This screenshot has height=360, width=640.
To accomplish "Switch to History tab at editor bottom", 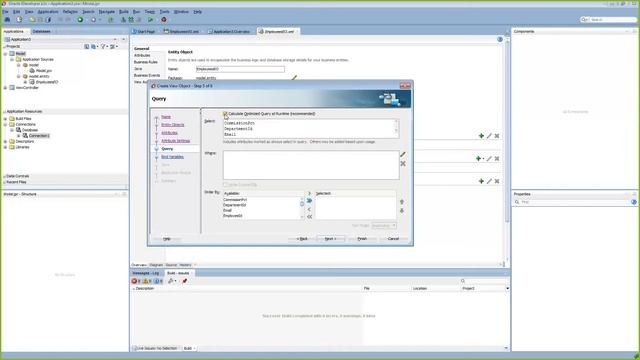I will pyautogui.click(x=185, y=265).
